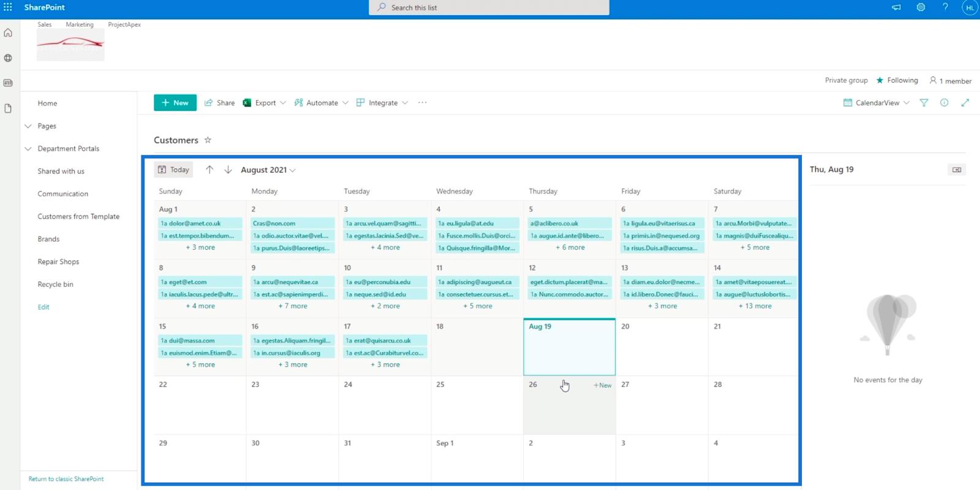
Task: Expand + 6 more on August 5
Action: click(x=570, y=247)
